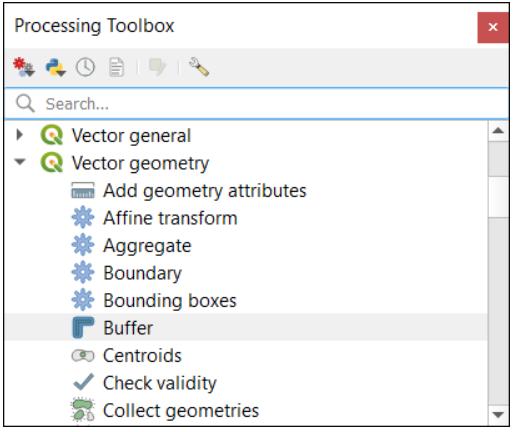Click the Collect geometries icon
The height and width of the screenshot is (432, 513).
(83, 410)
